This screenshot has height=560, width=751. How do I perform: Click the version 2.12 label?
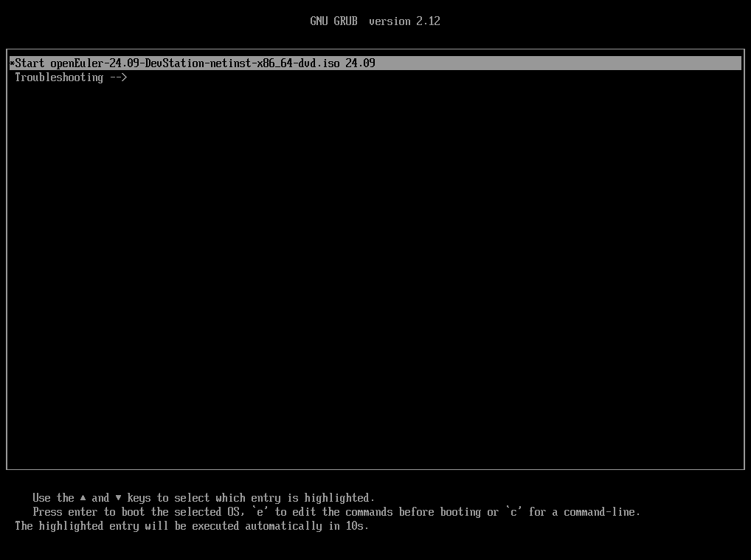click(404, 21)
